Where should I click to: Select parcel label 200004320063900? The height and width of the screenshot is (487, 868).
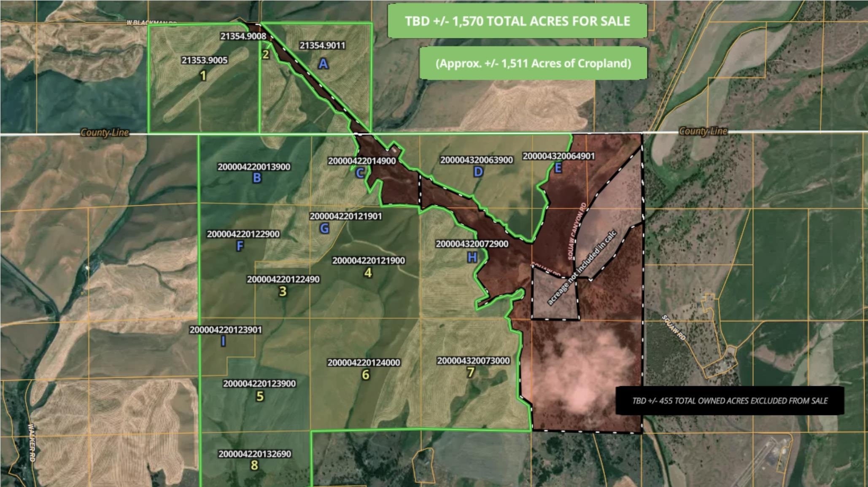[477, 160]
